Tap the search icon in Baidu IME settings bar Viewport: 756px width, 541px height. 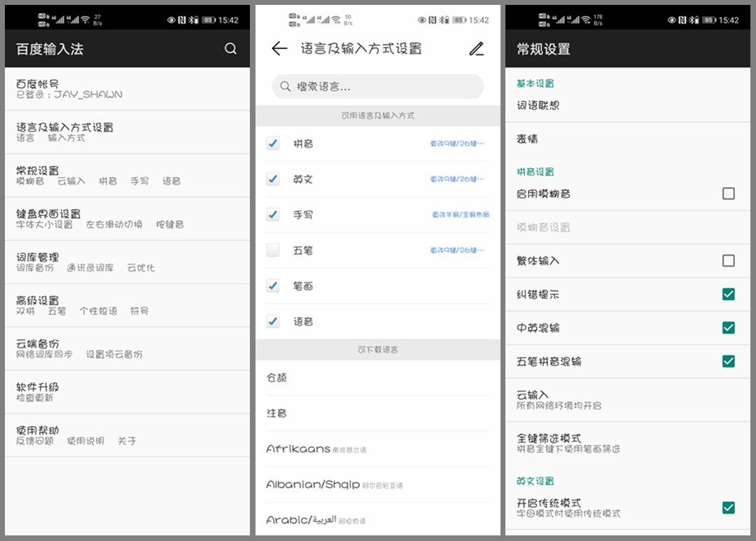[231, 49]
